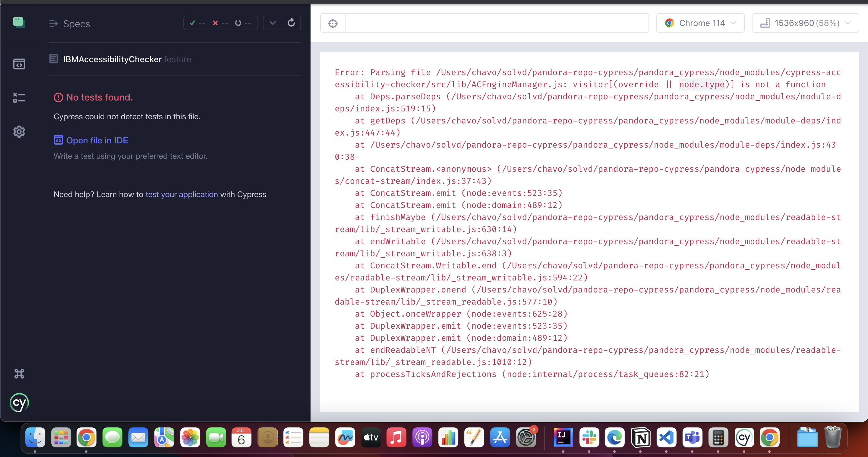The image size is (868, 457).
Task: Launch Visual Studio Code from the Dock
Action: tap(667, 437)
